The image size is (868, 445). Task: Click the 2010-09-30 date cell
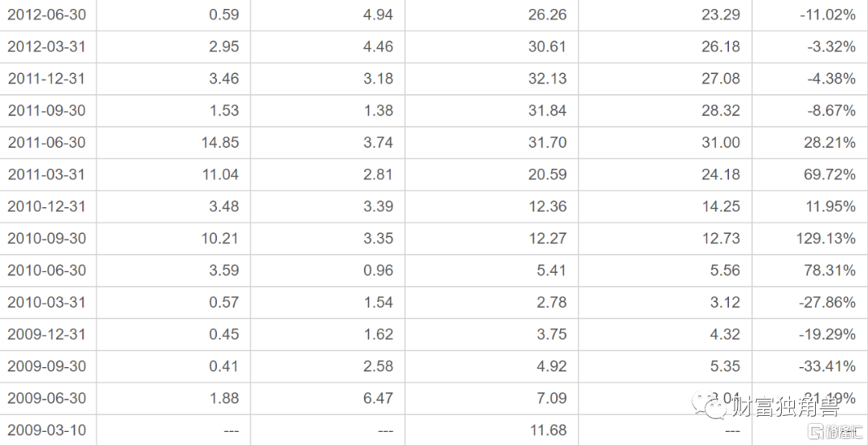(48, 239)
